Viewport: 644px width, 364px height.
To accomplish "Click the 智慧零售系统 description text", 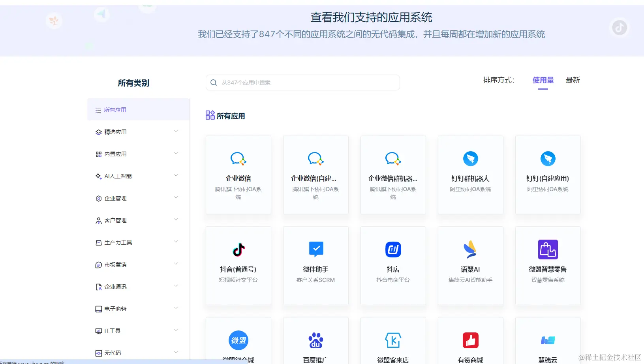I will (548, 280).
